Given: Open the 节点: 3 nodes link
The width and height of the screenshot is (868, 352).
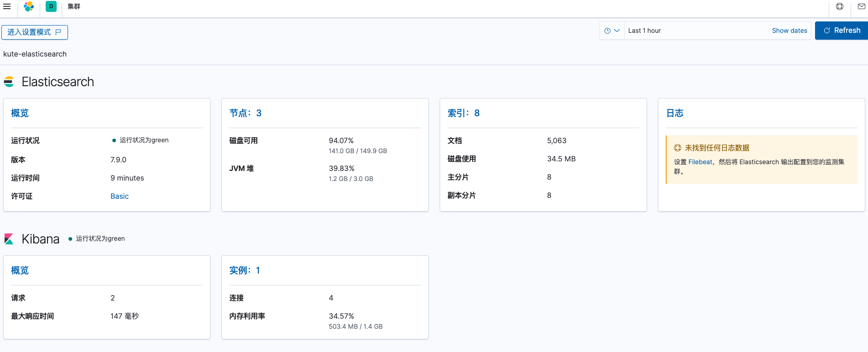Looking at the screenshot, I should click(x=245, y=113).
